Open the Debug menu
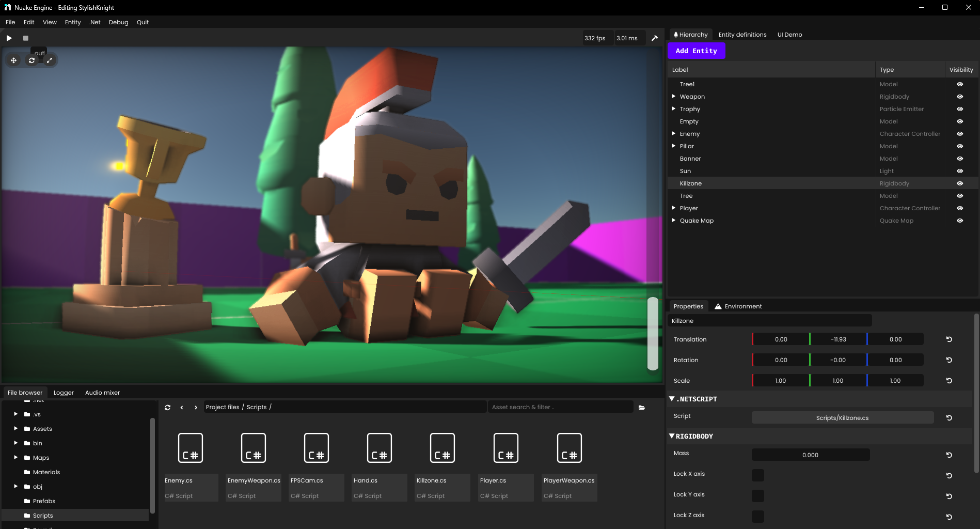Image resolution: width=980 pixels, height=529 pixels. click(x=118, y=22)
